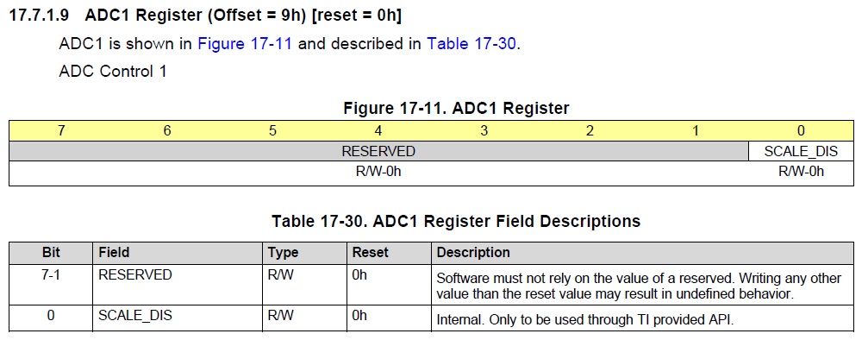Click the RESERVED field in register figure
The image size is (868, 340).
(x=378, y=151)
